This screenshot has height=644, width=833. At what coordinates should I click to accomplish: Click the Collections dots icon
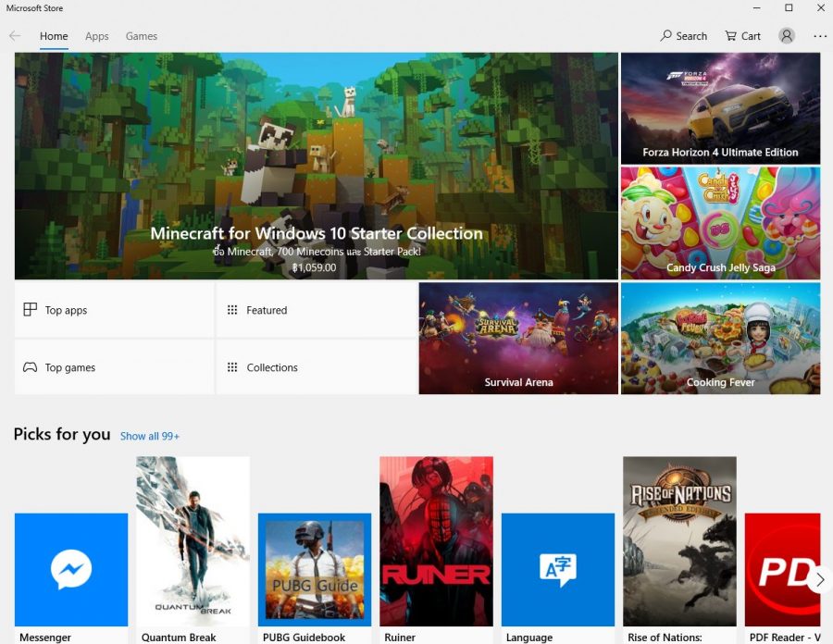(x=232, y=366)
